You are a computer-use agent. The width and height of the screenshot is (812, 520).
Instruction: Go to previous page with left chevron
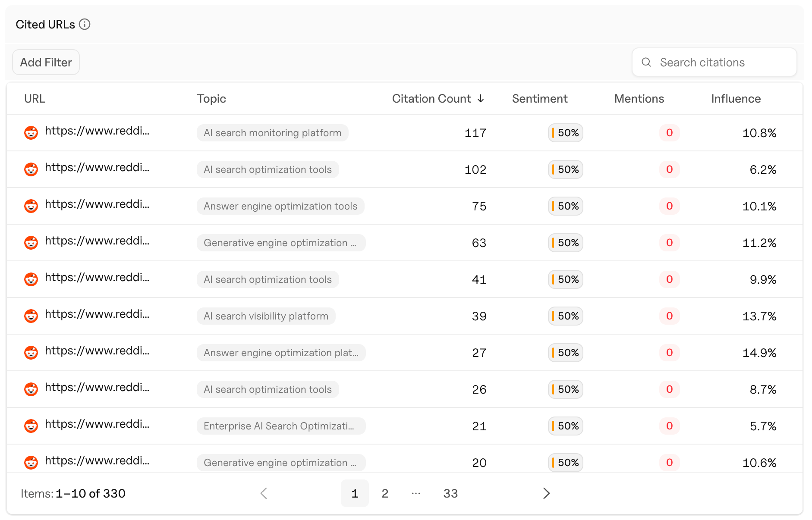pos(264,493)
